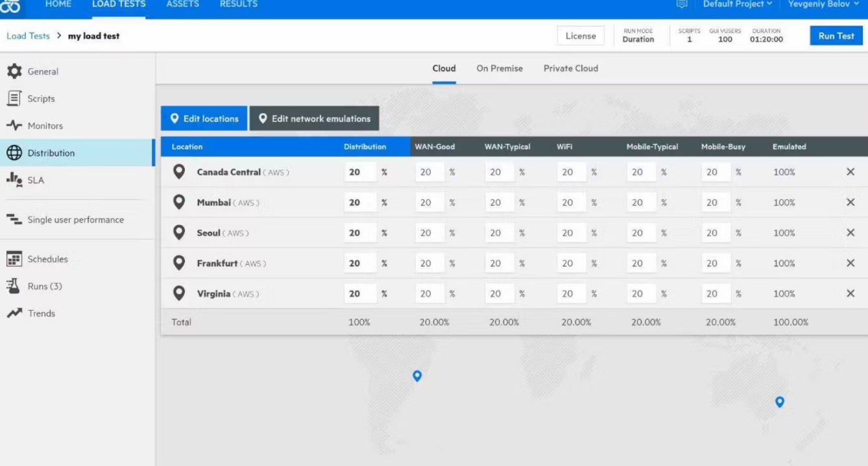Click the License button

[581, 36]
